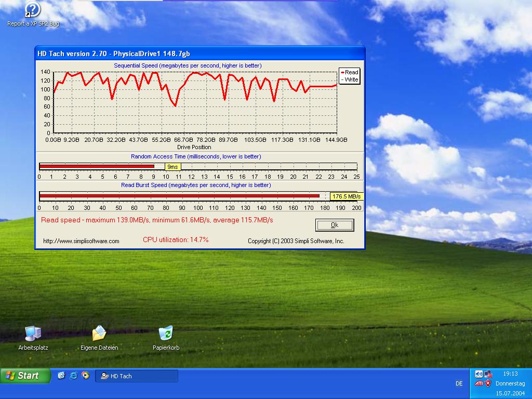Click the Random Access Time red bar

coord(97,166)
